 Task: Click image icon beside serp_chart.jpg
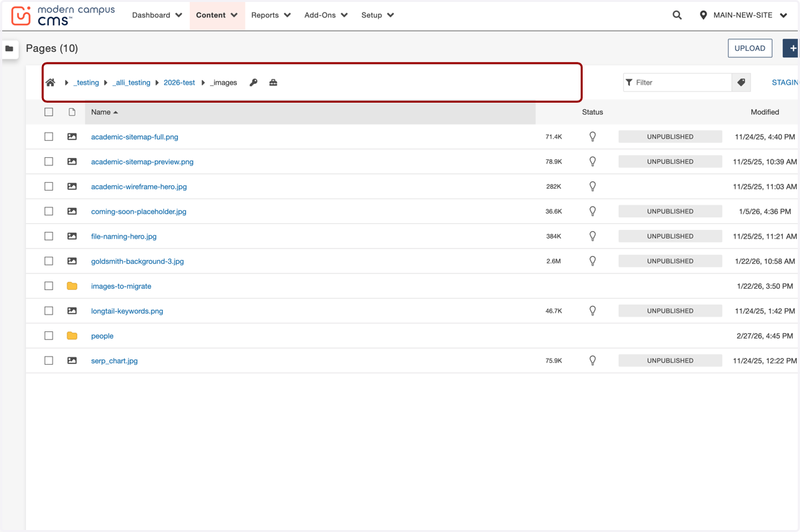[x=72, y=361]
